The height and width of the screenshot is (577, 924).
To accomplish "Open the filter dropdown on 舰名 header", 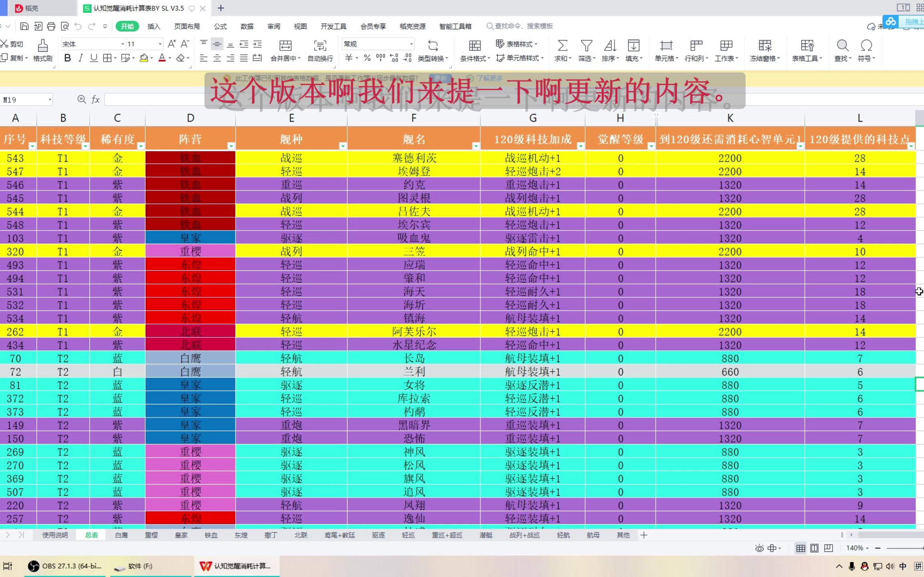I will point(476,146).
